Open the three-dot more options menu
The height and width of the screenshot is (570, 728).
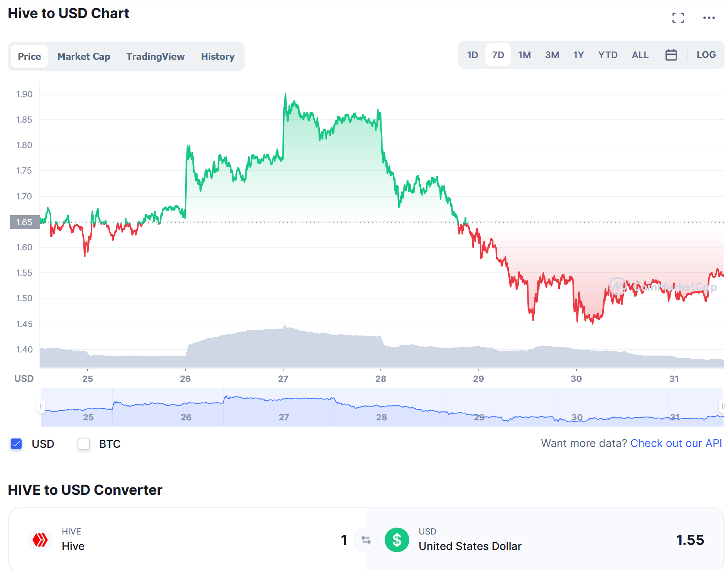[709, 18]
